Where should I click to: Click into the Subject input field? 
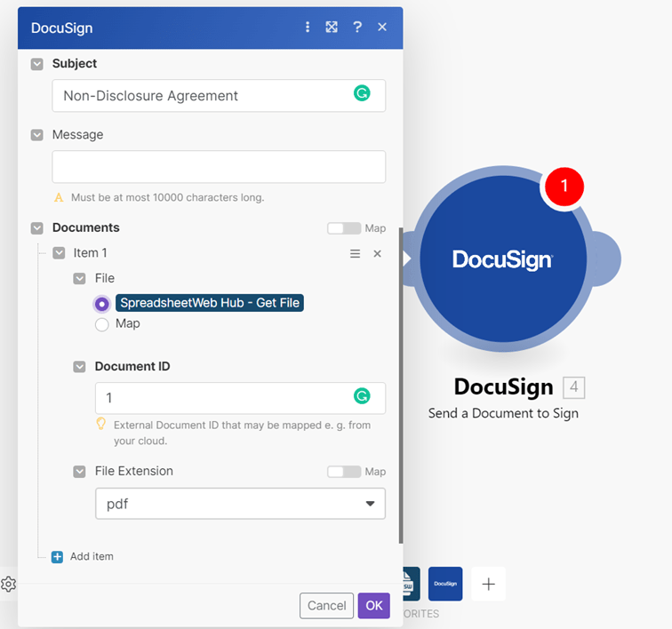click(x=219, y=96)
